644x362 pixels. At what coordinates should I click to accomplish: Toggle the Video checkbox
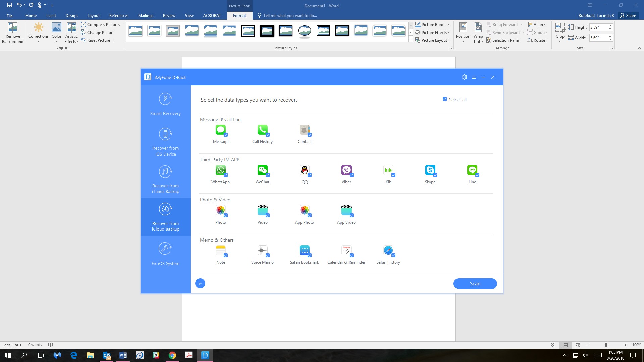click(x=268, y=215)
